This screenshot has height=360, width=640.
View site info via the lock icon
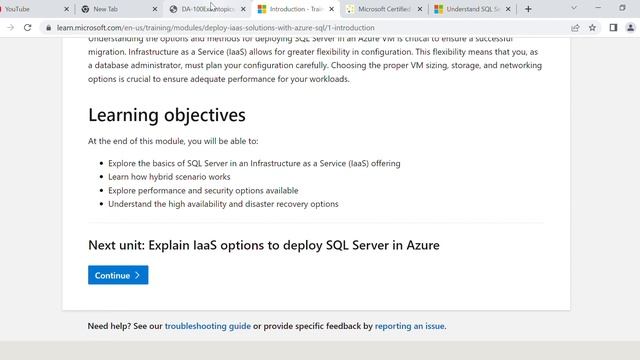click(49, 28)
